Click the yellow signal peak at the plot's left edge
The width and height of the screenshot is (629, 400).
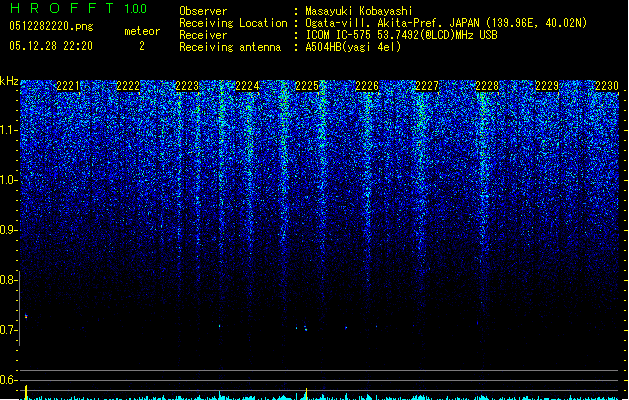click(26, 392)
